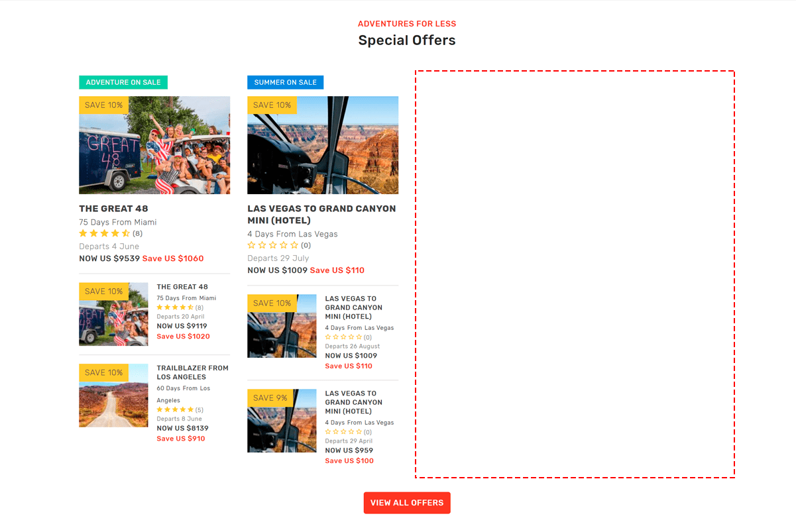Click the text "Departs 26 August"
The image size is (796, 532).
click(x=353, y=346)
